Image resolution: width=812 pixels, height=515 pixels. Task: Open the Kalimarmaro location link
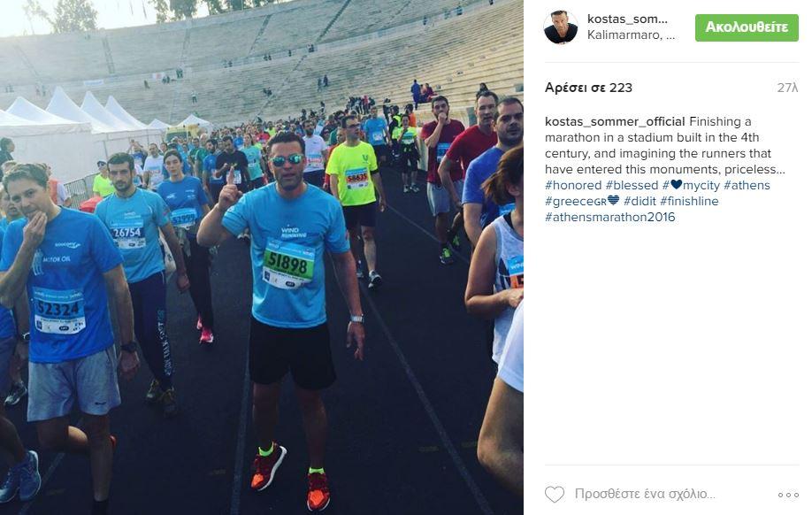(631, 35)
